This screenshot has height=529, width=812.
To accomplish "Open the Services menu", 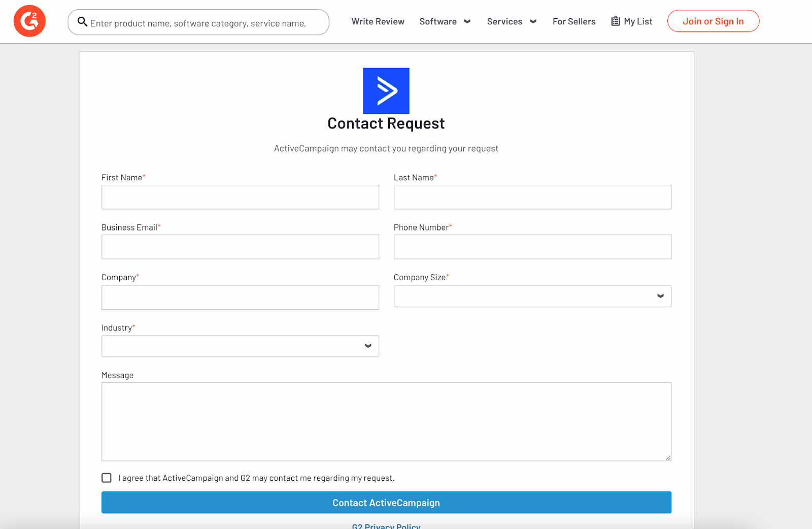I will pos(504,21).
